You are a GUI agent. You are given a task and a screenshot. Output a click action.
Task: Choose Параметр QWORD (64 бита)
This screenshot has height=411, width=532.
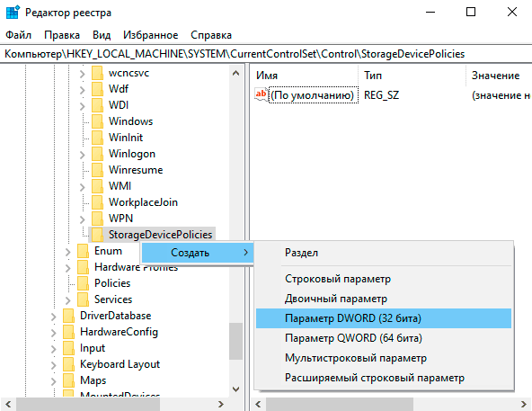point(384,338)
